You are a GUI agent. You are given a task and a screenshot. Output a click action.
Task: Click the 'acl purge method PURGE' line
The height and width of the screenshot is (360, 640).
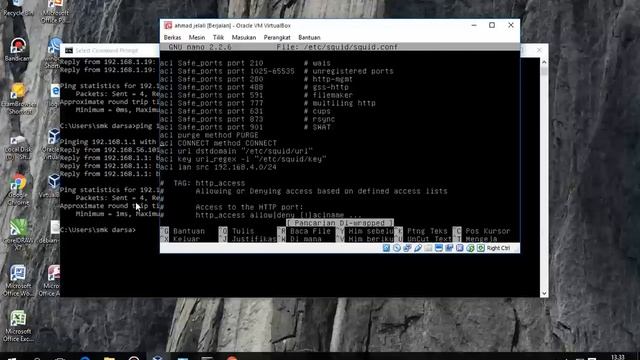point(209,135)
